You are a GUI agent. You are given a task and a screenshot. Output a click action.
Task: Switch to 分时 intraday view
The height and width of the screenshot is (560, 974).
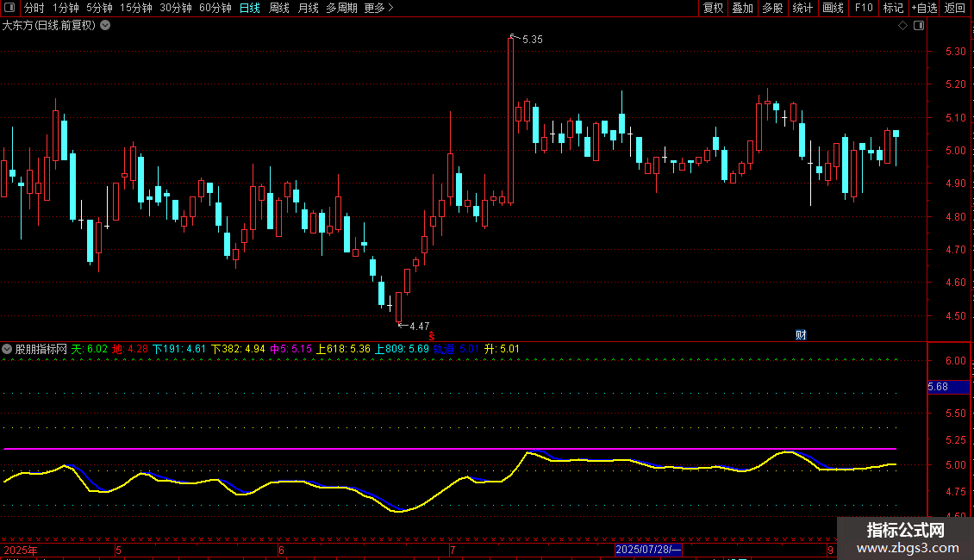pos(34,8)
